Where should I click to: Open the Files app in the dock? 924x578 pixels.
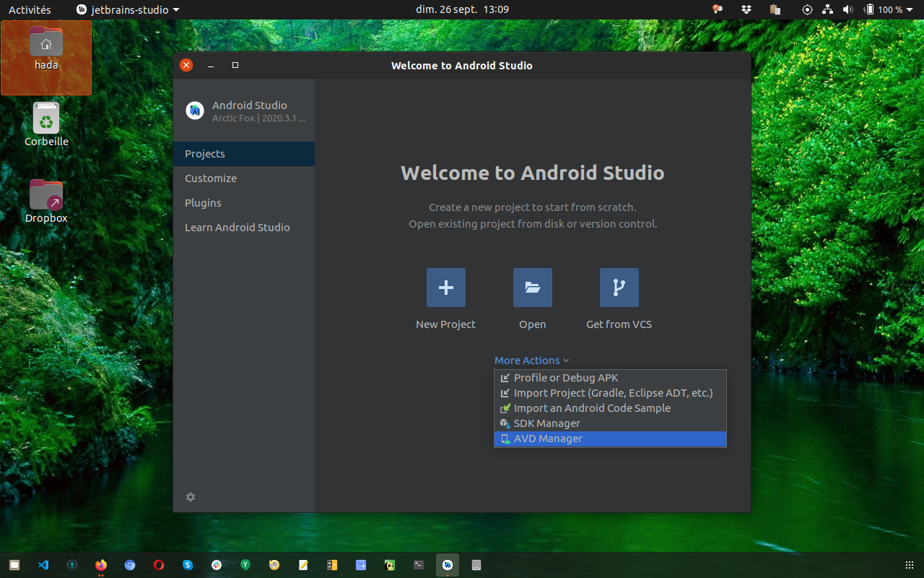point(14,565)
